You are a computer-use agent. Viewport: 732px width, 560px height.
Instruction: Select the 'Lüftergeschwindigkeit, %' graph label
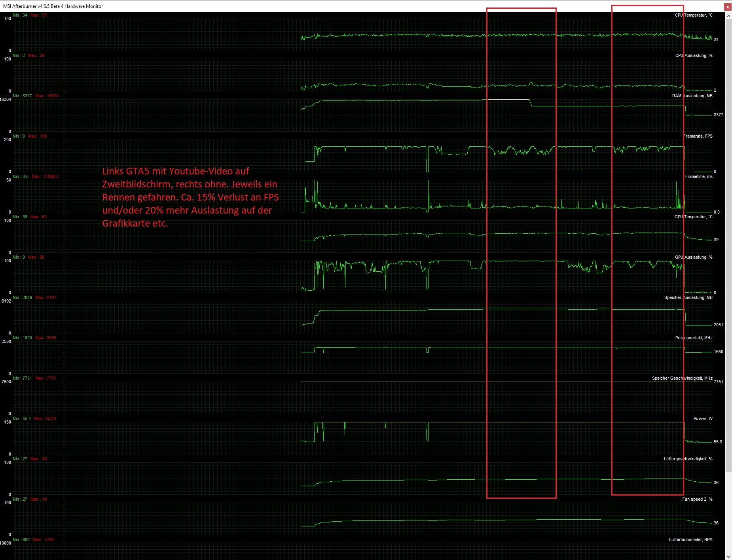(x=688, y=459)
